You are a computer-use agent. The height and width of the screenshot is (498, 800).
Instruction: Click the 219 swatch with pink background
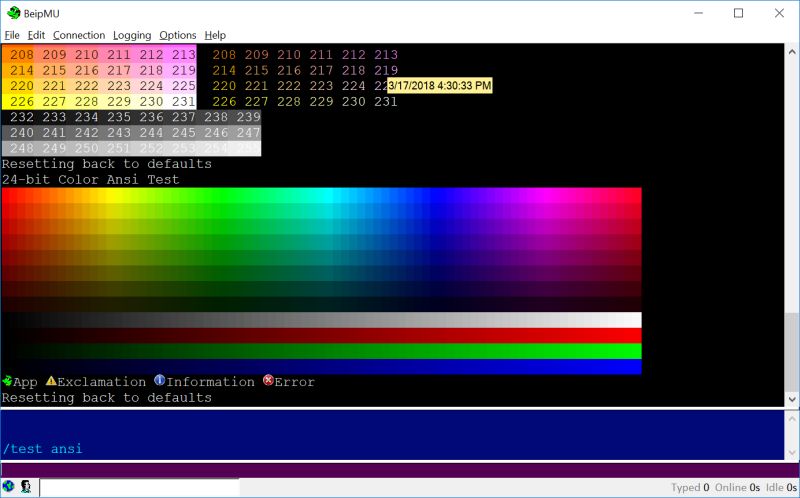pyautogui.click(x=183, y=70)
